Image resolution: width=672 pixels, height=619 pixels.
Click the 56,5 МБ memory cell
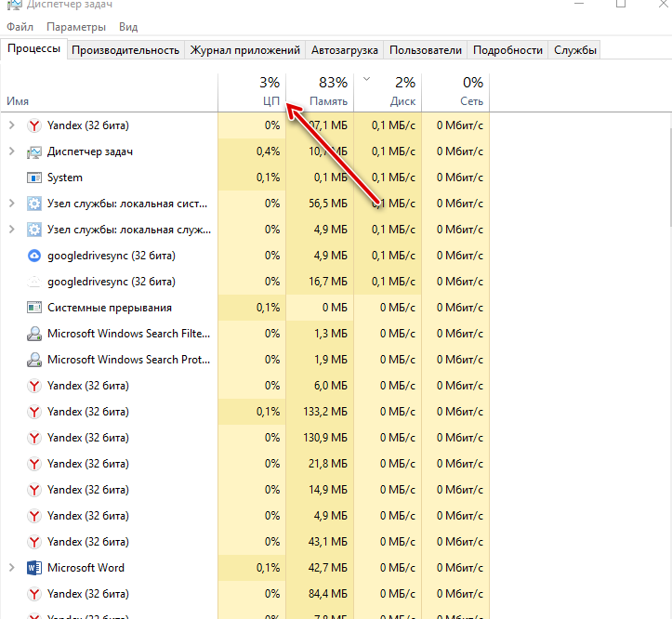tap(320, 204)
